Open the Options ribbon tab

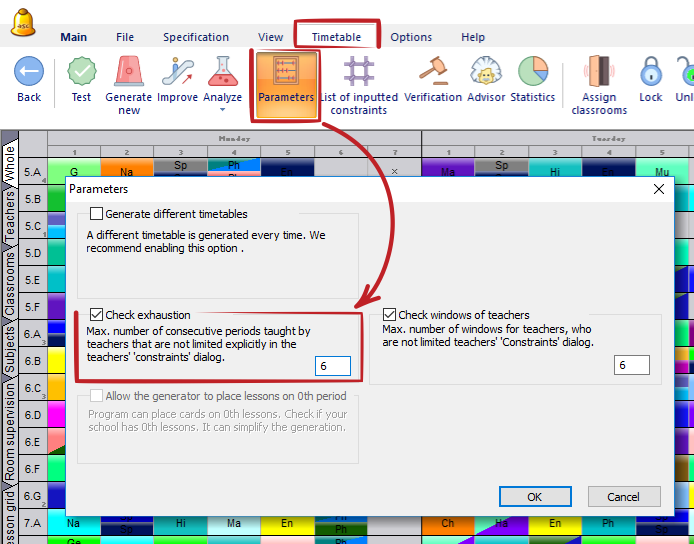pyautogui.click(x=411, y=37)
